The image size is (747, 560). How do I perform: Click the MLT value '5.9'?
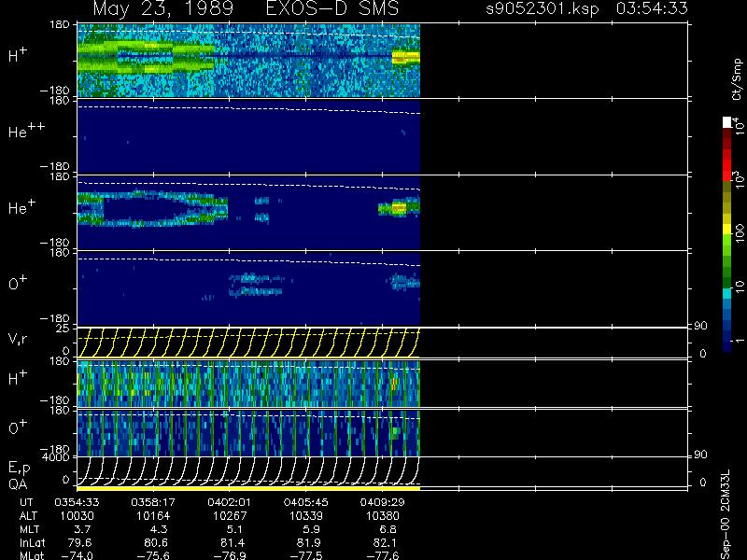click(x=312, y=529)
